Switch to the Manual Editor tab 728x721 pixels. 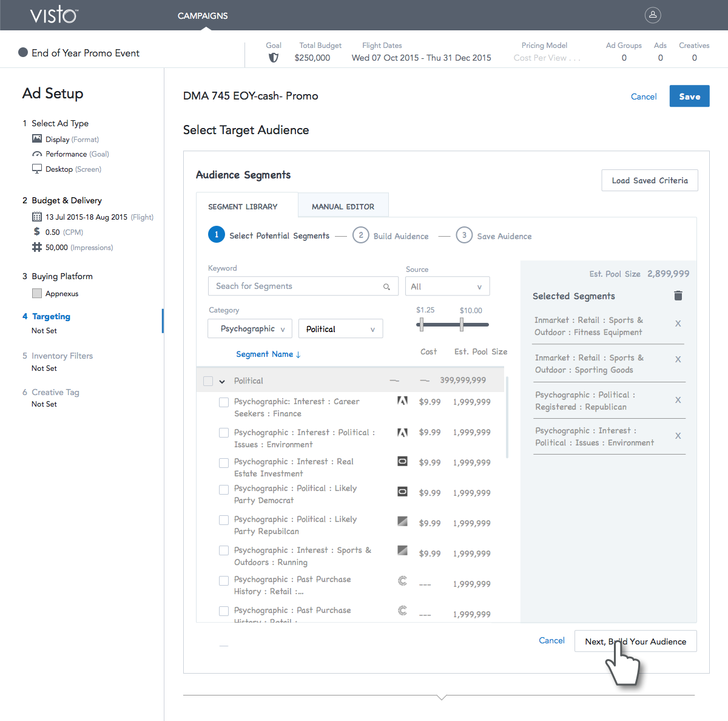[343, 206]
